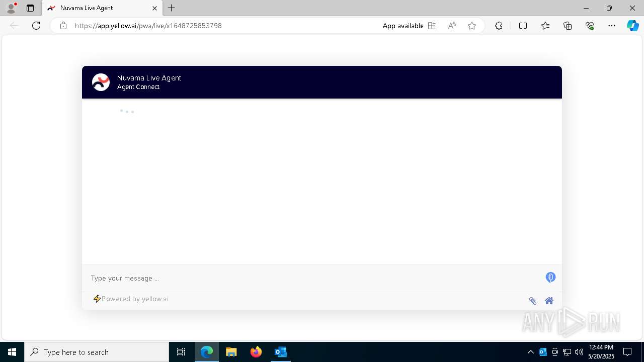Open the Windows Start menu
This screenshot has height=362, width=644.
12,352
